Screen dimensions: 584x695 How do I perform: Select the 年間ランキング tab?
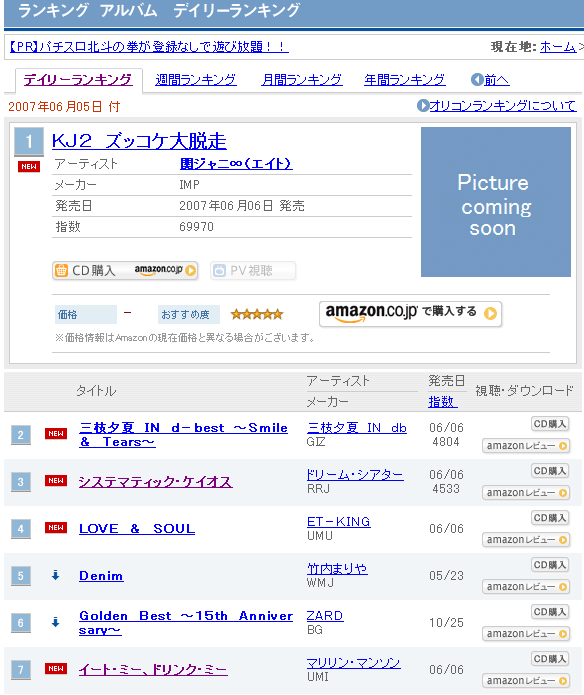(x=405, y=80)
